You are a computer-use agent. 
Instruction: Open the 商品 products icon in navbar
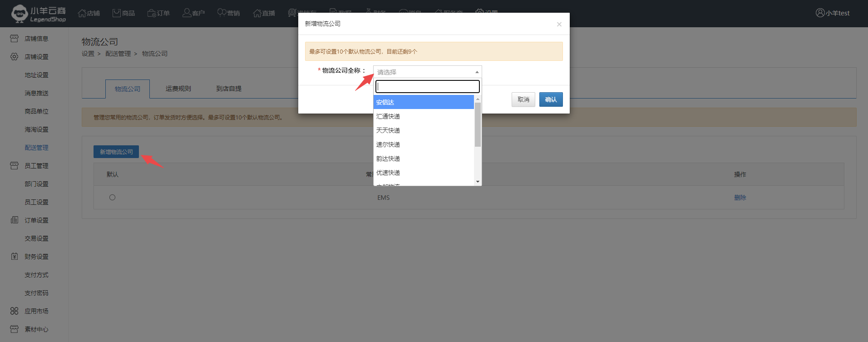[117, 13]
